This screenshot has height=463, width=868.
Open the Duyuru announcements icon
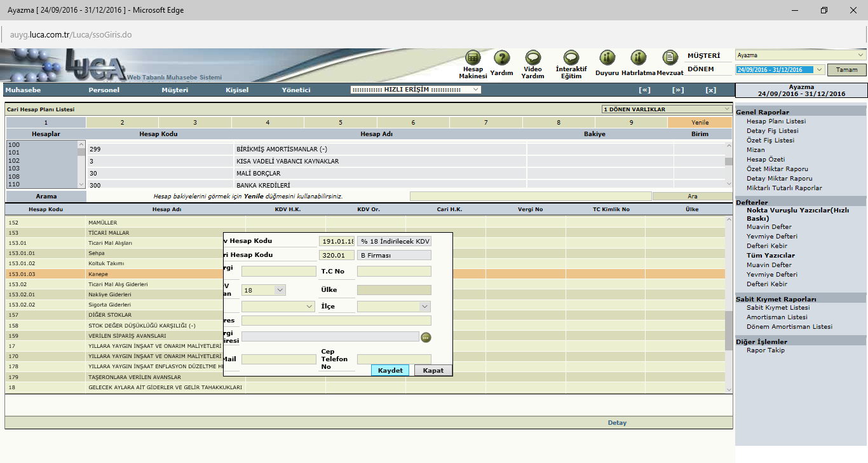click(x=607, y=58)
